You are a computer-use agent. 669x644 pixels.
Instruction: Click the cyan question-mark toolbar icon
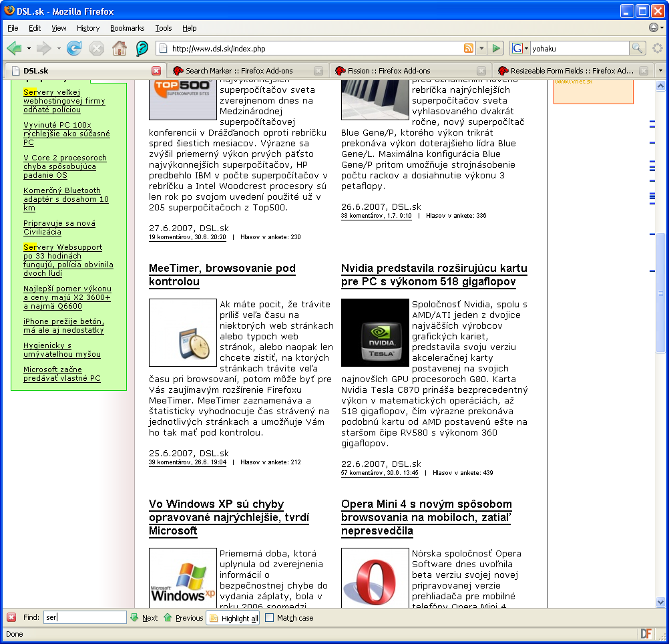142,48
